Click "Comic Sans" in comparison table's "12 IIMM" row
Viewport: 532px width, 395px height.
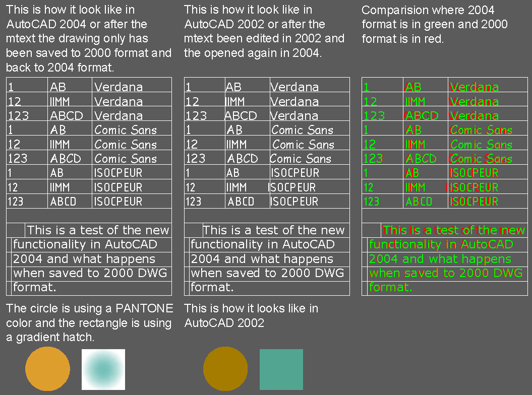point(481,145)
